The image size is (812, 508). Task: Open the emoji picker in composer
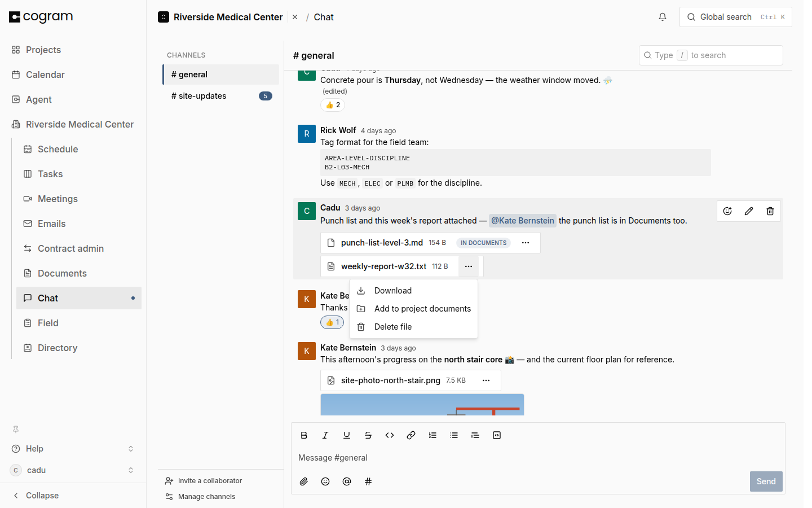coord(325,481)
